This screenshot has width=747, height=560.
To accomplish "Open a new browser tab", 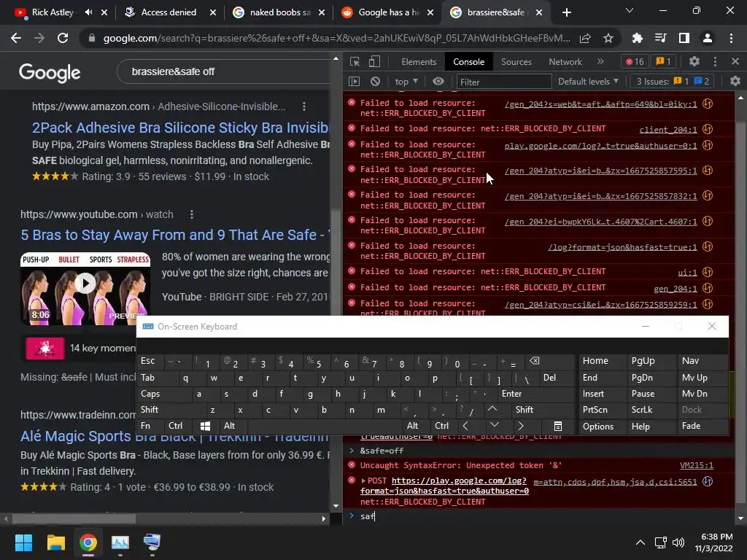I will pos(566,13).
